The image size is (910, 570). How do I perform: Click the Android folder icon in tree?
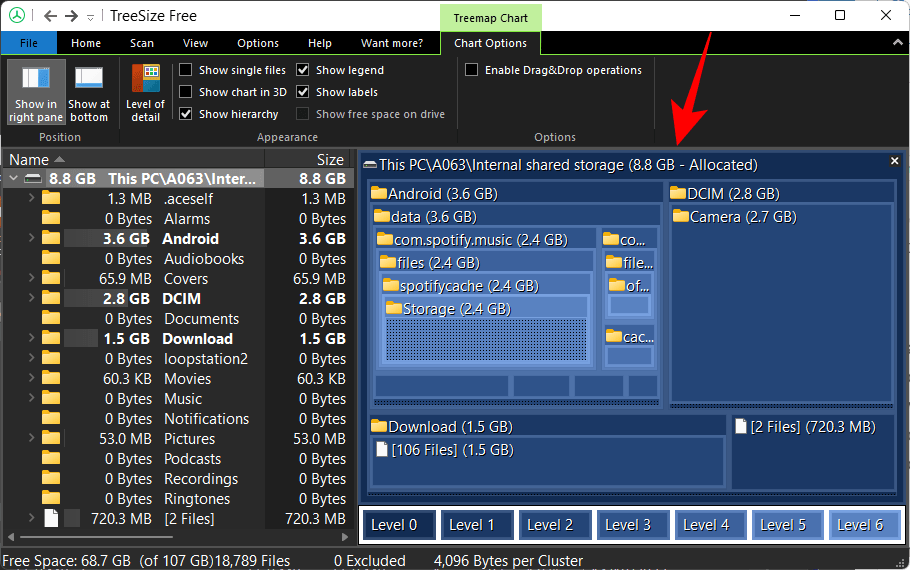click(x=51, y=238)
